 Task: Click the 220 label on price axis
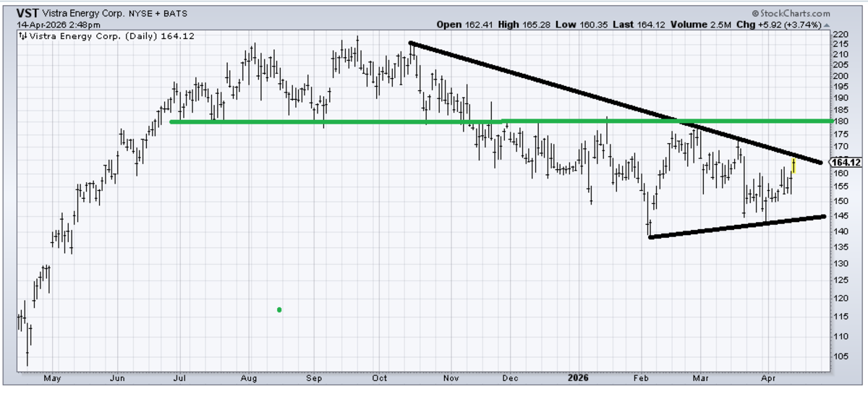coord(840,34)
